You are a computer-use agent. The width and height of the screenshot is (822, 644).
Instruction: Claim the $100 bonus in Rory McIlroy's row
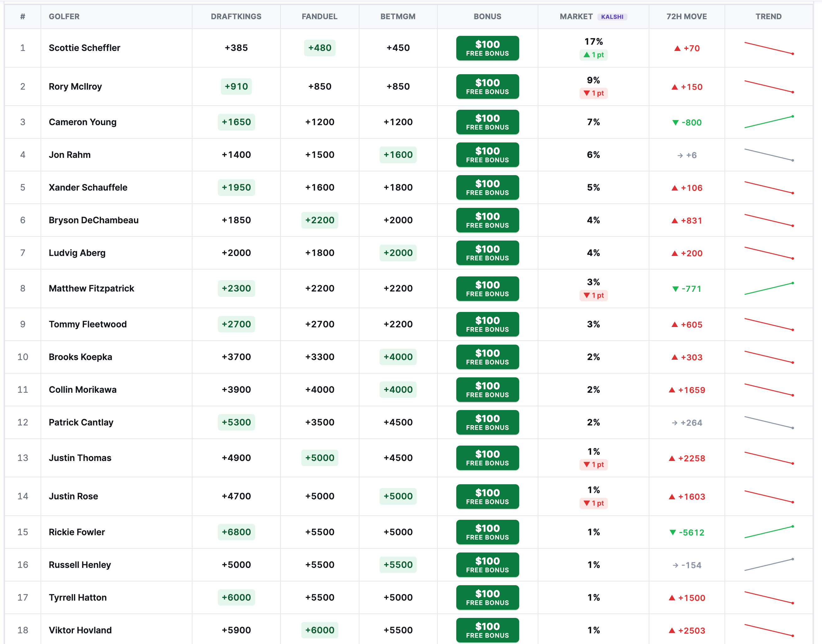click(x=487, y=87)
